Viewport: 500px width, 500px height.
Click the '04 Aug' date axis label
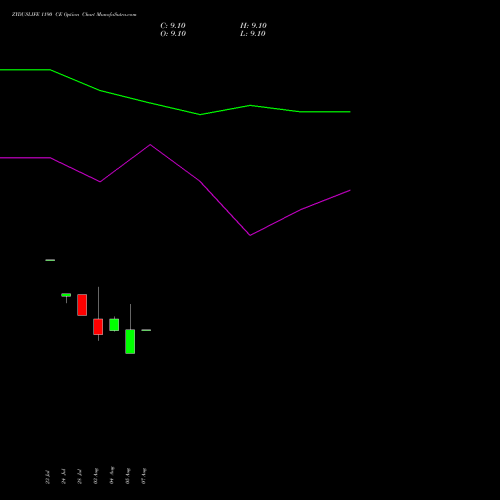point(112,475)
